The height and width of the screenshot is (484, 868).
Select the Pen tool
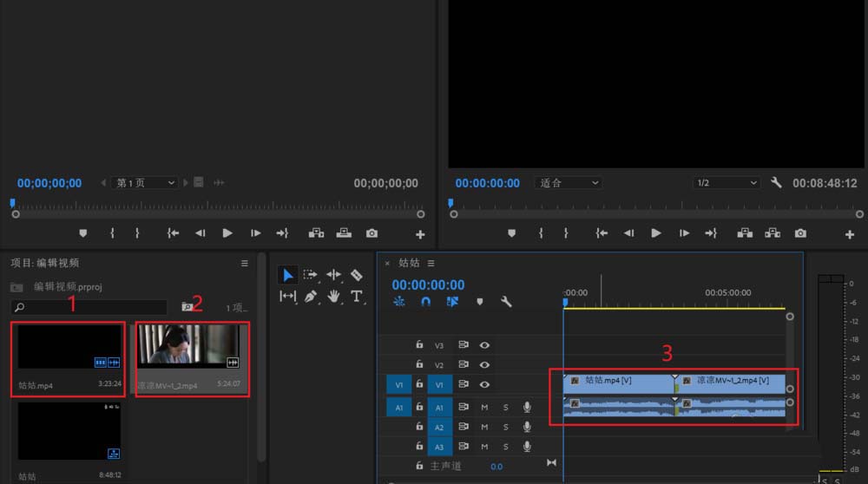click(x=311, y=297)
